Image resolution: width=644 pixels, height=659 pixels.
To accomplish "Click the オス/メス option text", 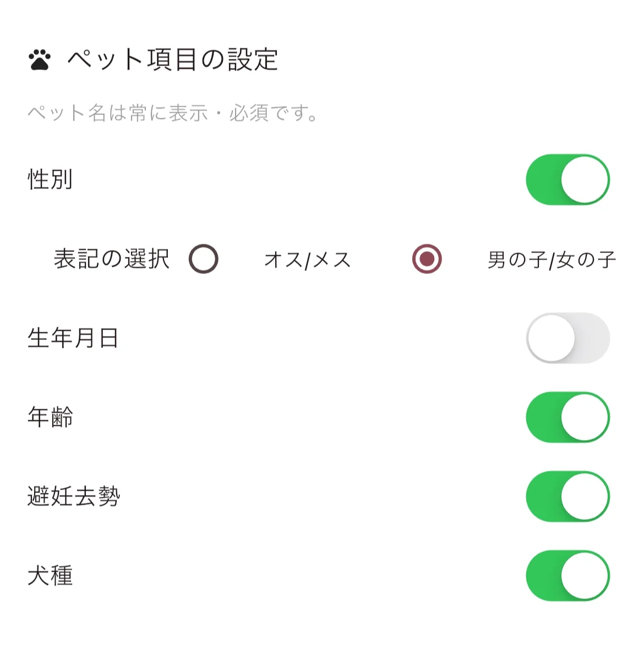I will tap(308, 260).
